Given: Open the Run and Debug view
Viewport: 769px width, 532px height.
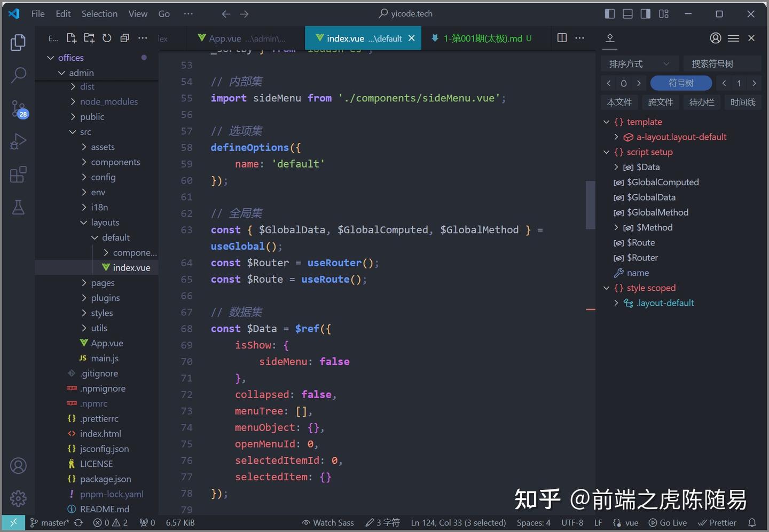Looking at the screenshot, I should [18, 141].
